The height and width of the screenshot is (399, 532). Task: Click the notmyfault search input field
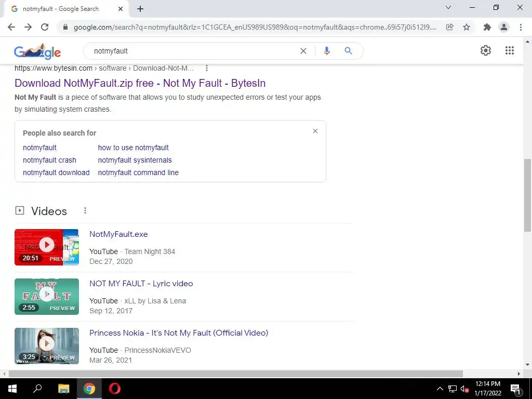[x=193, y=51]
